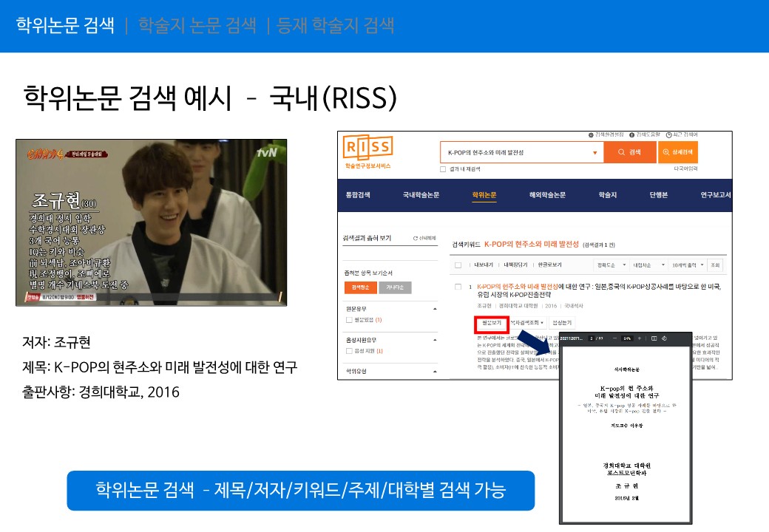This screenshot has height=532, width=769.
Task: Click 경희대학교 대학원 in result metadata
Action: (x=518, y=306)
